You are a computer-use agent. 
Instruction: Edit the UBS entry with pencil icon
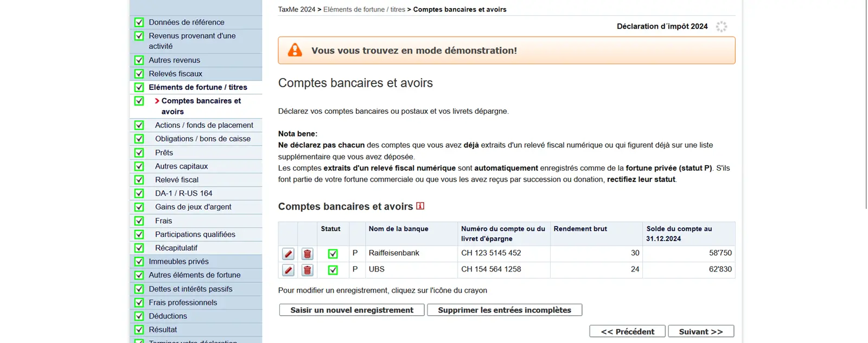point(288,270)
